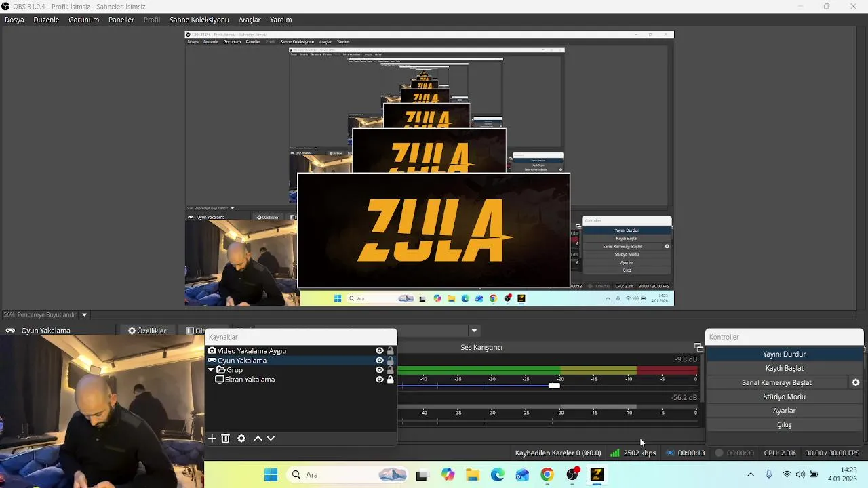Open Ayarlar from the Kontroller panel
The image size is (868, 488).
(784, 411)
